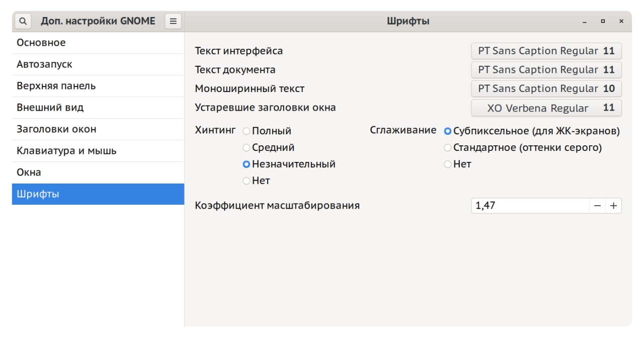This screenshot has height=340, width=644.
Task: Click the minus button for scaling factor
Action: click(x=597, y=206)
